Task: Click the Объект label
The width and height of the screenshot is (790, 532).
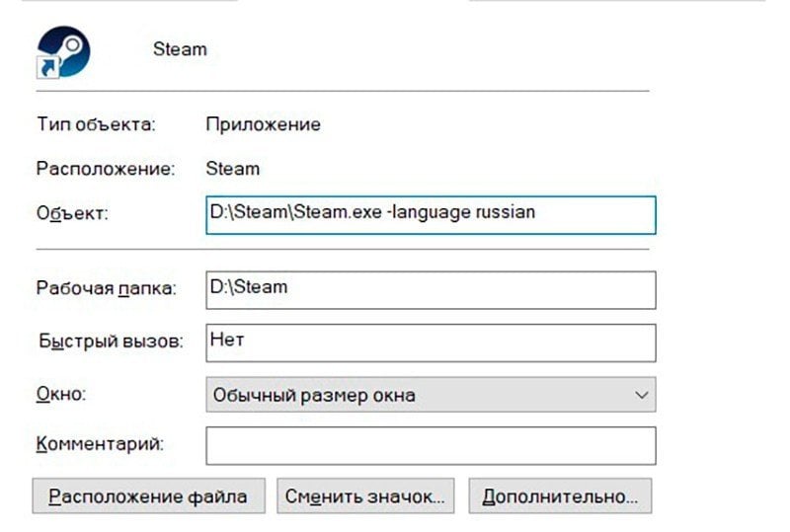Action: pyautogui.click(x=72, y=213)
